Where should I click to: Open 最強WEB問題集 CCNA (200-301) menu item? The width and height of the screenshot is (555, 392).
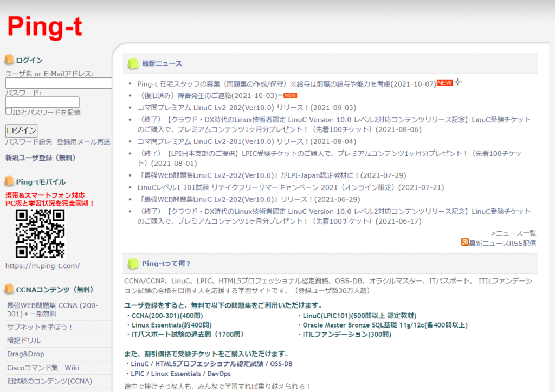[x=53, y=310]
